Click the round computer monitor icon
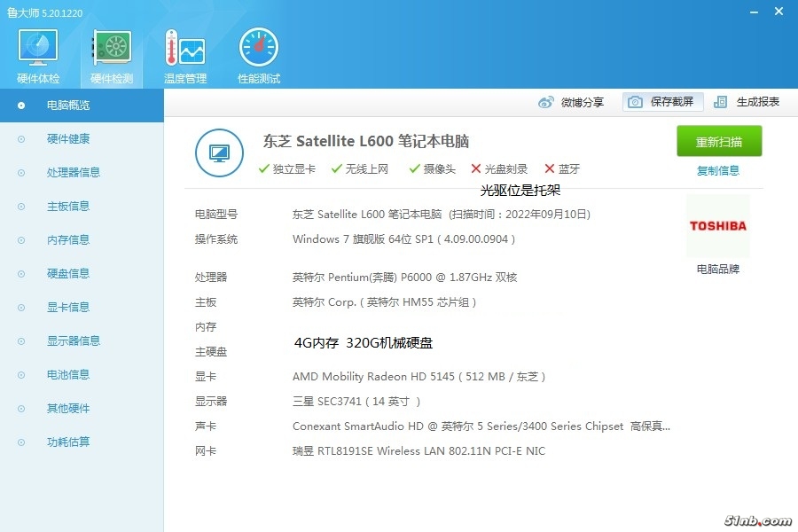Viewport: 798px width, 532px height. 219,153
